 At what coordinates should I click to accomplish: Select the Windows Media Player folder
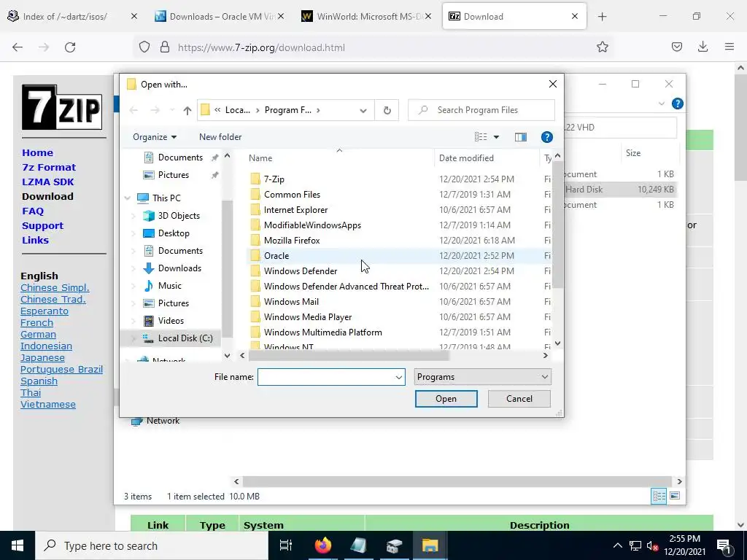308,317
